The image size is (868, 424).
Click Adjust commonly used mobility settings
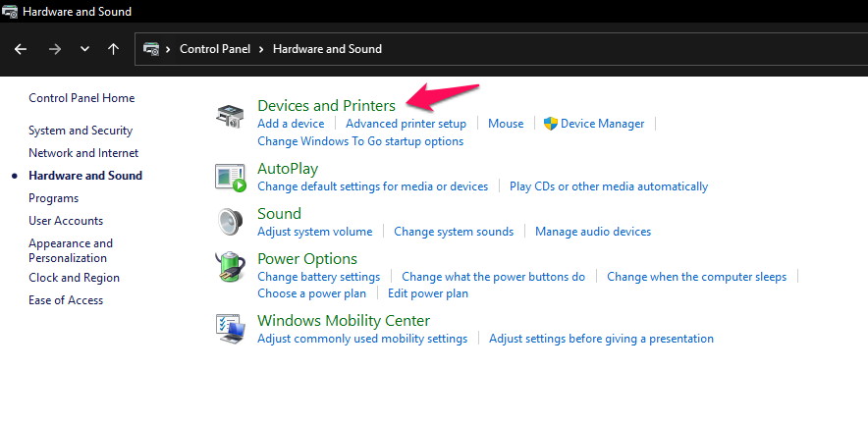362,339
